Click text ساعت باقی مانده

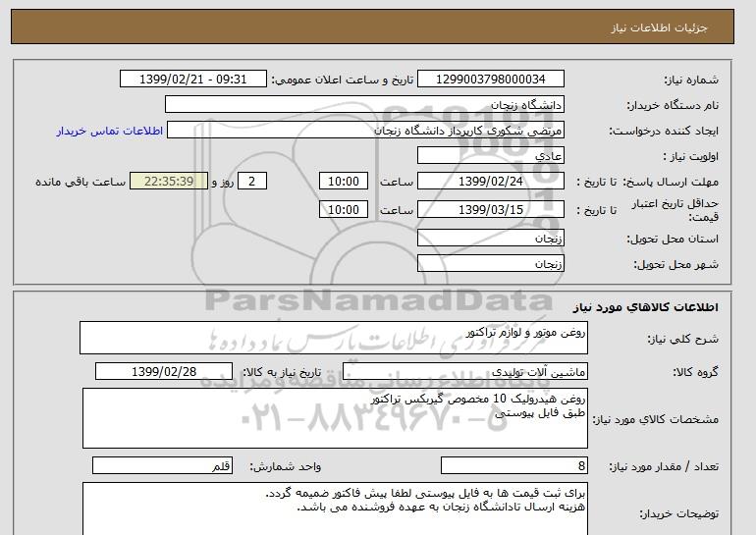(x=81, y=183)
